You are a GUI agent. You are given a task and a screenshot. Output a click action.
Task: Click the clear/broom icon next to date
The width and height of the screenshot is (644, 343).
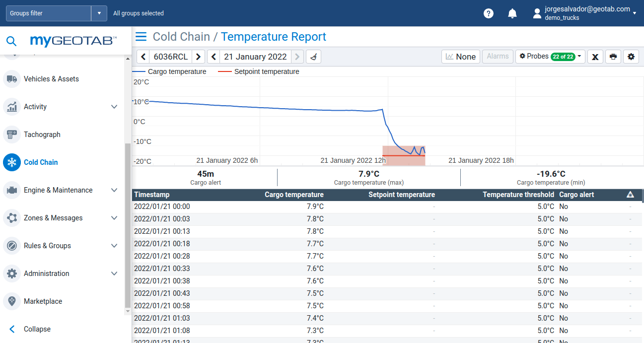point(313,57)
